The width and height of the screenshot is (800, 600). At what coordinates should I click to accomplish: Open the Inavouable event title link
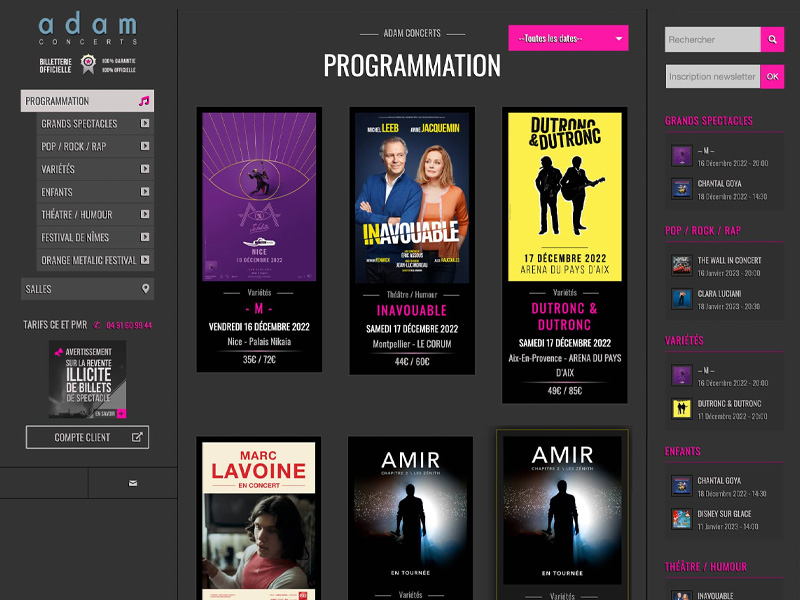pyautogui.click(x=411, y=311)
